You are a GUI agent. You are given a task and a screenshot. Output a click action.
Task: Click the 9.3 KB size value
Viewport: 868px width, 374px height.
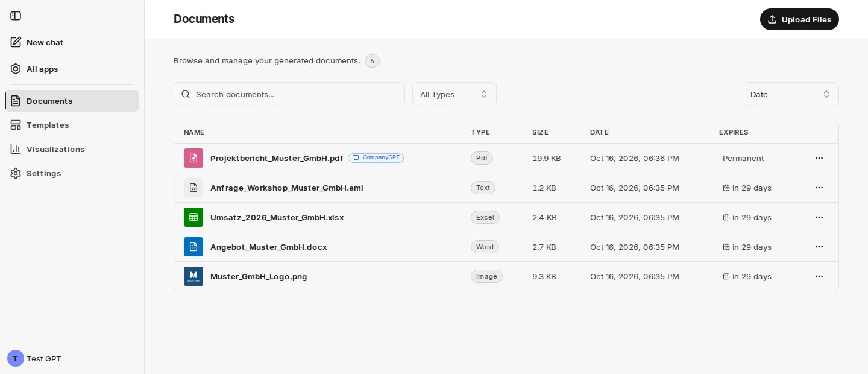pyautogui.click(x=544, y=276)
